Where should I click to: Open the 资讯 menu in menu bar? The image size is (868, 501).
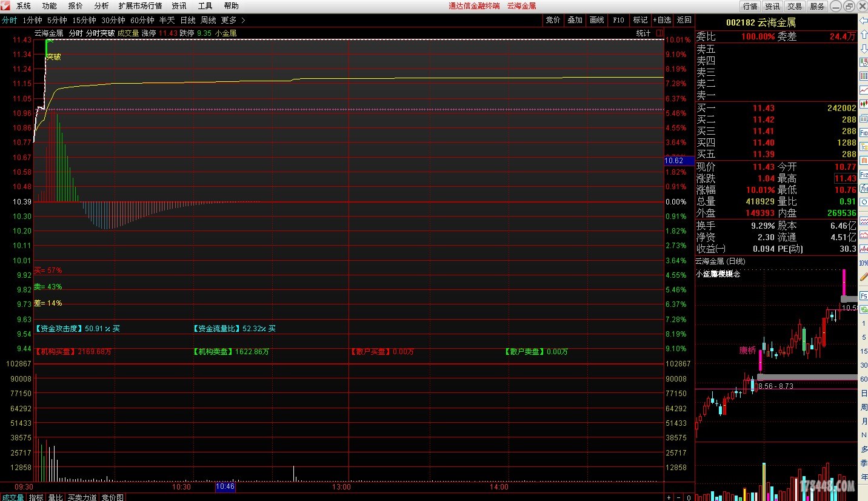(x=179, y=6)
